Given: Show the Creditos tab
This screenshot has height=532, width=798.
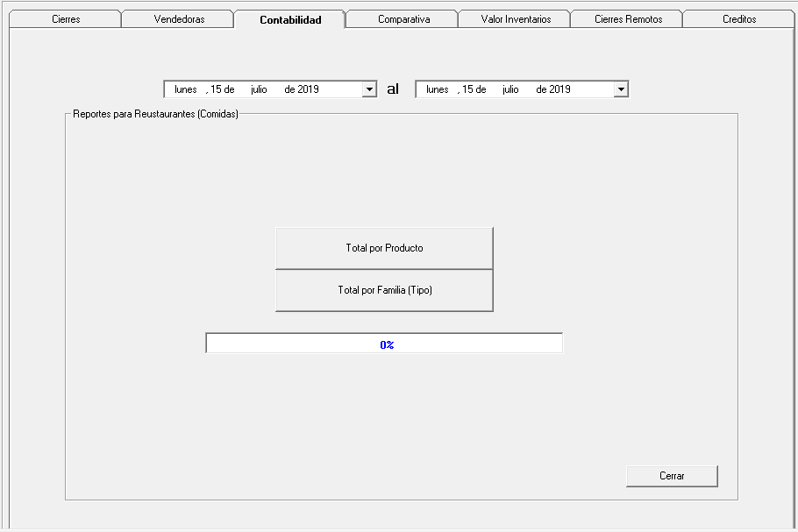Looking at the screenshot, I should tap(739, 19).
